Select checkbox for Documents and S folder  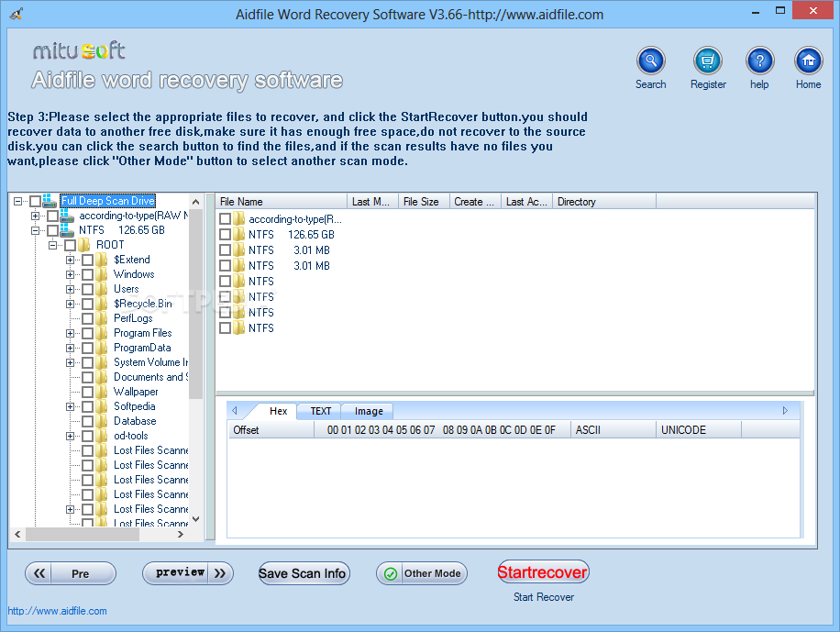coord(88,377)
